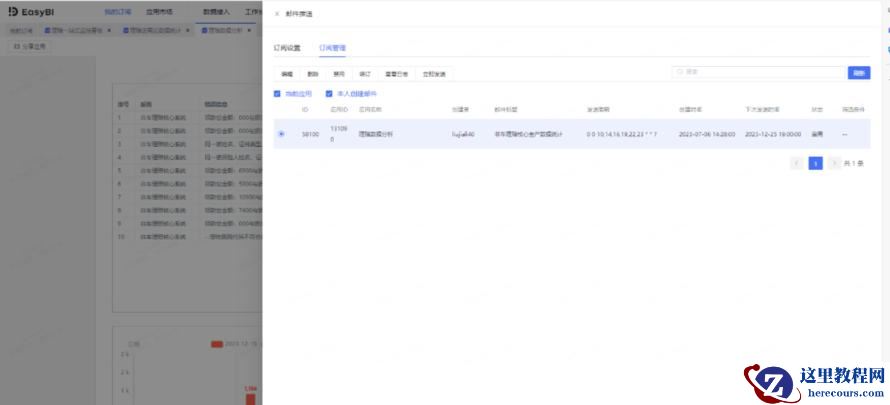Click the 立即发送 button
The height and width of the screenshot is (405, 890).
[x=436, y=73]
